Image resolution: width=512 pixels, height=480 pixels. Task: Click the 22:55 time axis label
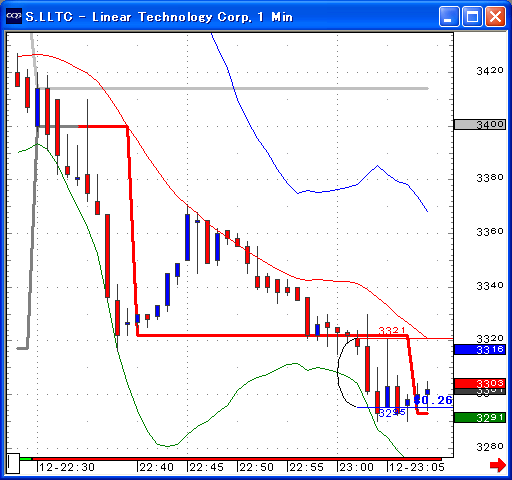coord(306,467)
